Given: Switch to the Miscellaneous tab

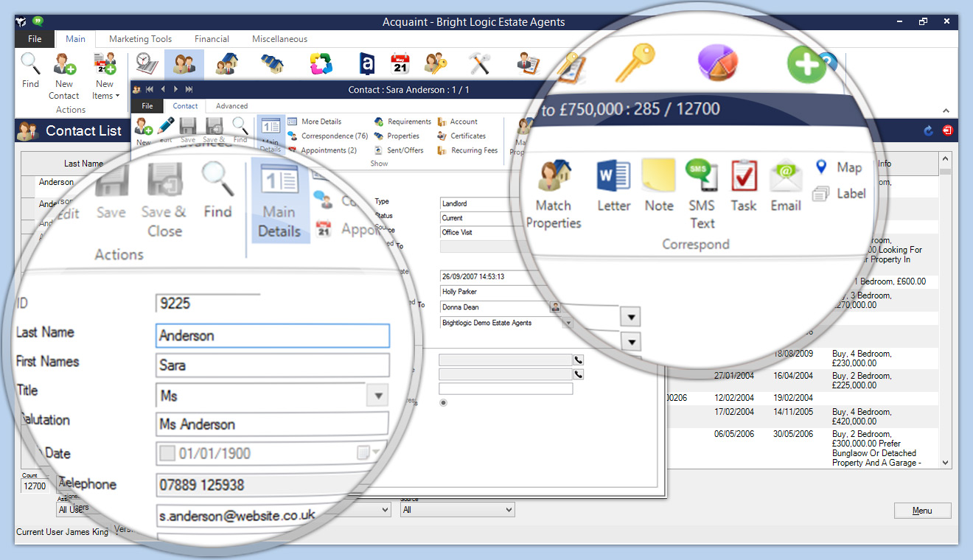Looking at the screenshot, I should tap(279, 39).
